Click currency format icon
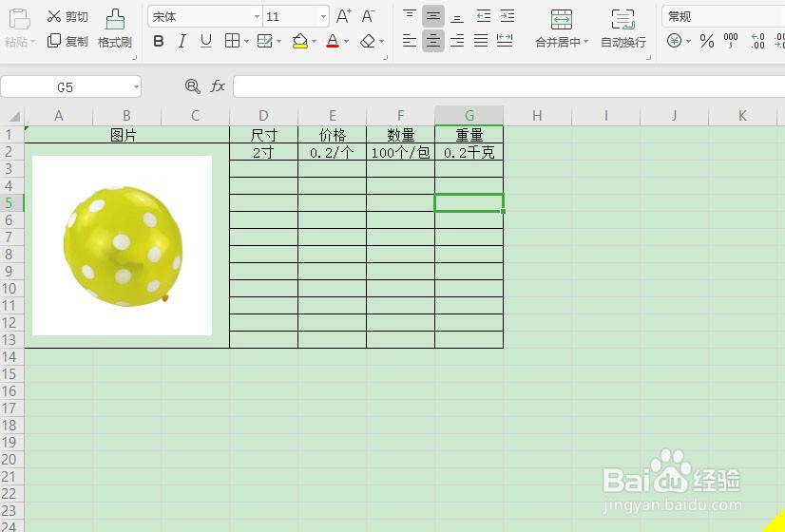The height and width of the screenshot is (532, 785). (x=674, y=41)
